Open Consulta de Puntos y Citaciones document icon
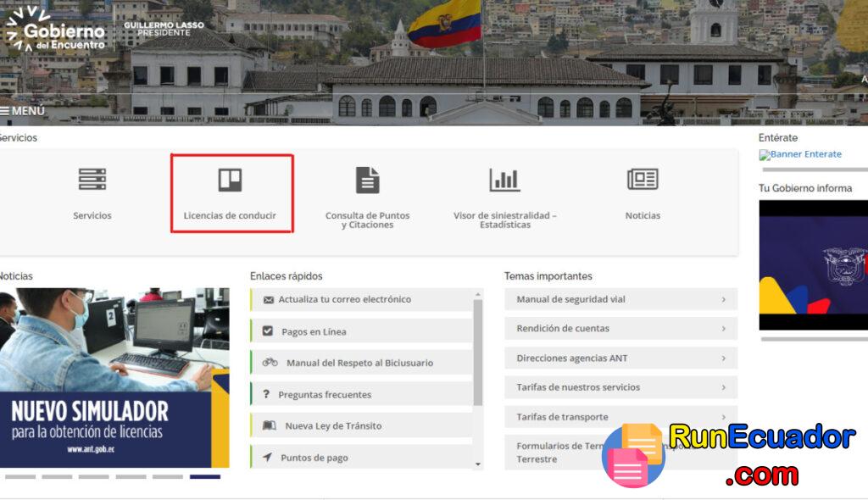This screenshot has height=500, width=868. [367, 179]
